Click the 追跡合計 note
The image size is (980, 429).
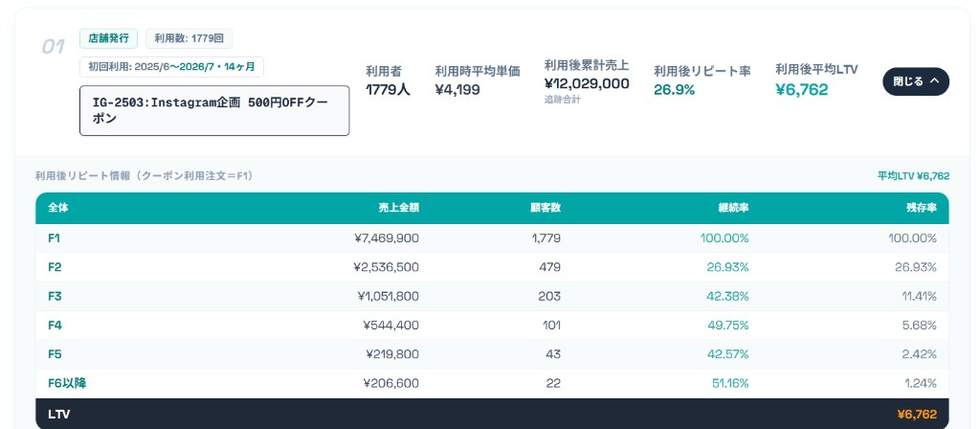click(x=562, y=100)
